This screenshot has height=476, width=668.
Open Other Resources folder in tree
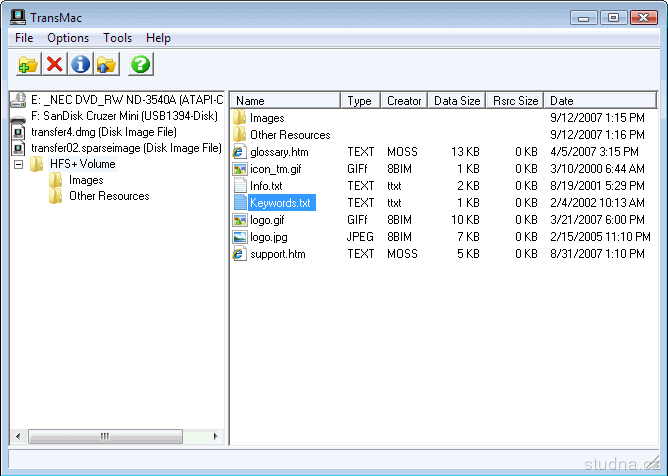[x=108, y=196]
